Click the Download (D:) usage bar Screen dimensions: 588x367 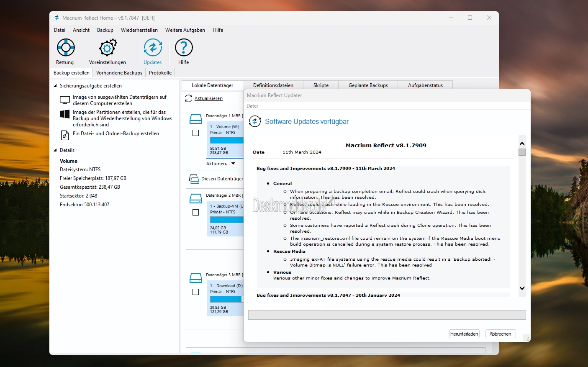click(226, 299)
